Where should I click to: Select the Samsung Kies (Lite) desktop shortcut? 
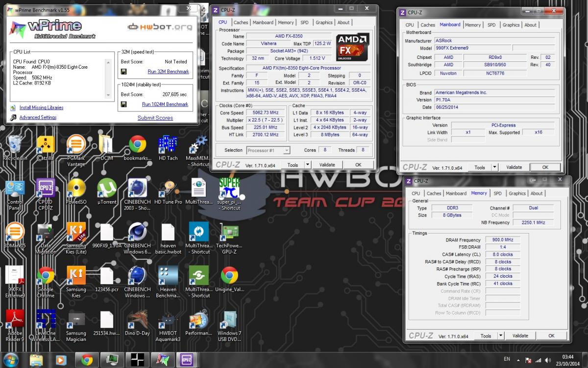tap(76, 239)
